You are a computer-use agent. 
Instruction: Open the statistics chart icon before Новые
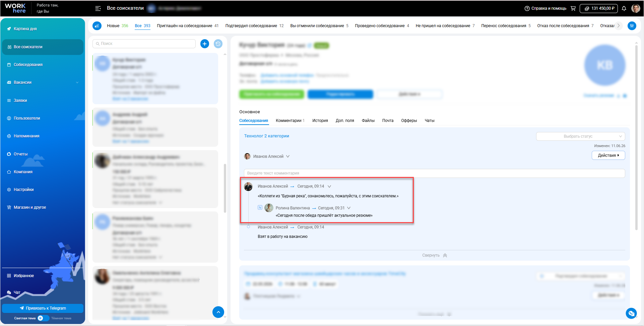pos(97,25)
